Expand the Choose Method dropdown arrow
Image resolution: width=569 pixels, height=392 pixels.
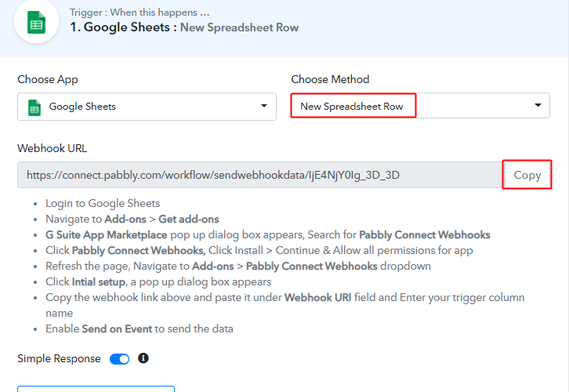click(x=538, y=105)
